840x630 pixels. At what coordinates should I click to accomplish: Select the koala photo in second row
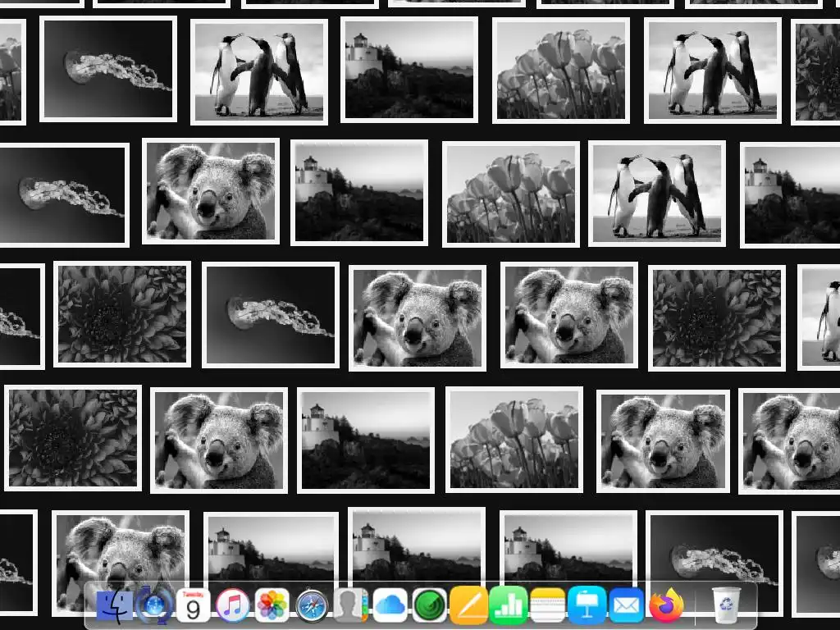pos(211,191)
